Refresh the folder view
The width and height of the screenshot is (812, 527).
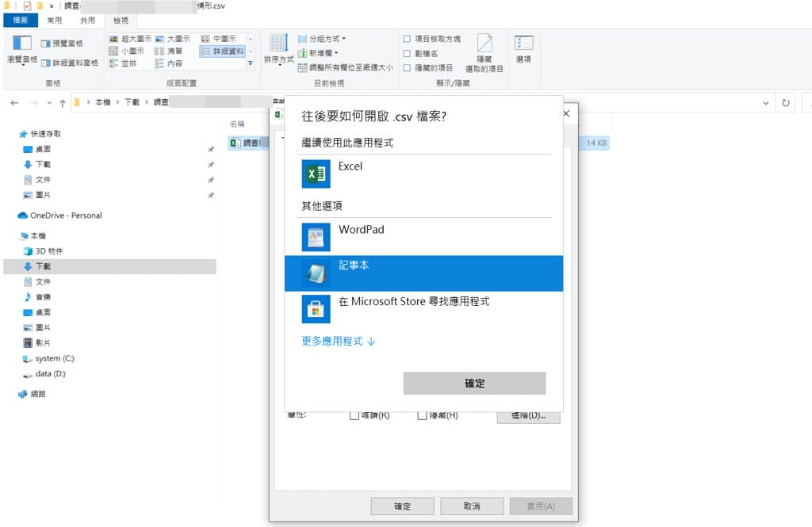786,103
